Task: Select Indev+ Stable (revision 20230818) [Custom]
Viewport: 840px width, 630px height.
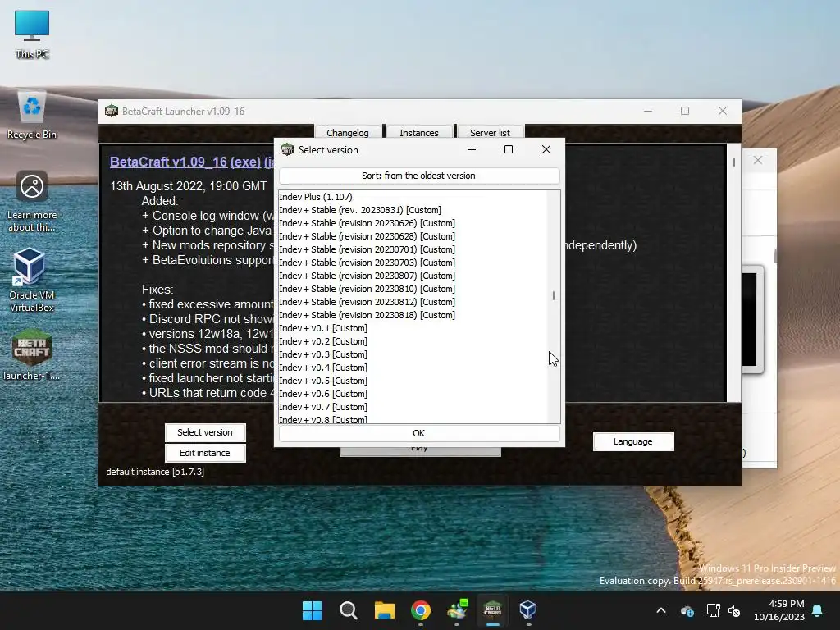Action: click(413, 315)
